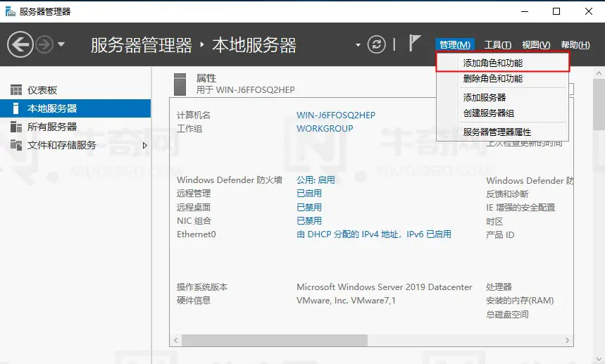The width and height of the screenshot is (605, 364).
Task: Click computer name link WIN-J6FFOSQ2HEP
Action: pyautogui.click(x=336, y=115)
